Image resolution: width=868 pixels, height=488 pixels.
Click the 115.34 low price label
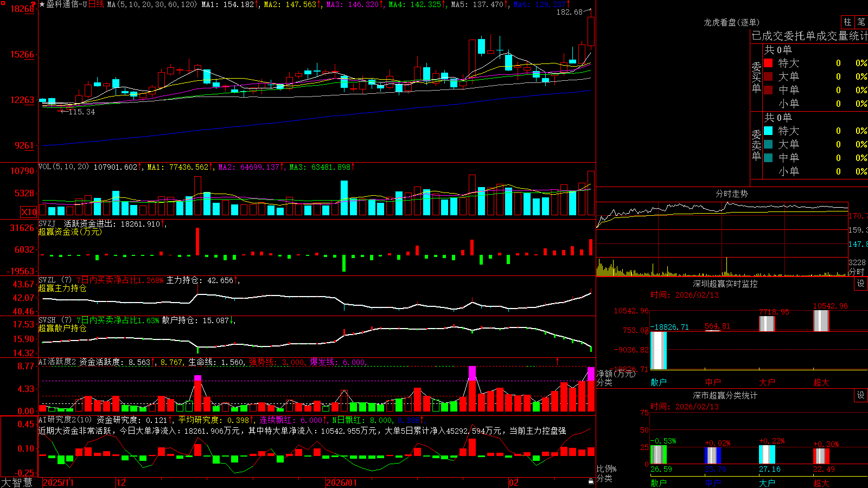click(x=81, y=112)
